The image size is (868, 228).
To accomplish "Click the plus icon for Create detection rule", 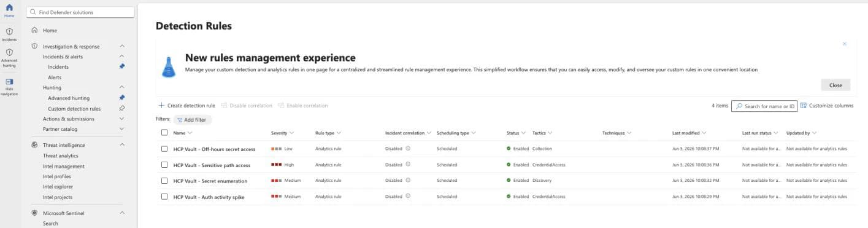I will (161, 106).
